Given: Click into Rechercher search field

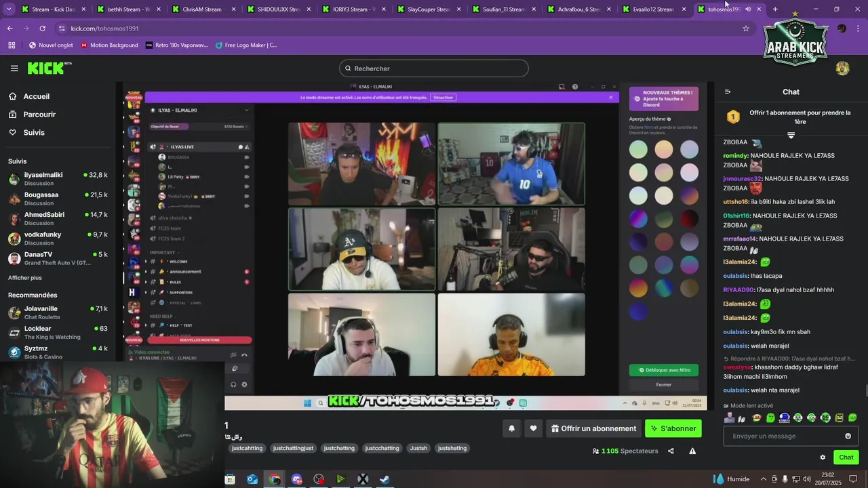Looking at the screenshot, I should [434, 68].
